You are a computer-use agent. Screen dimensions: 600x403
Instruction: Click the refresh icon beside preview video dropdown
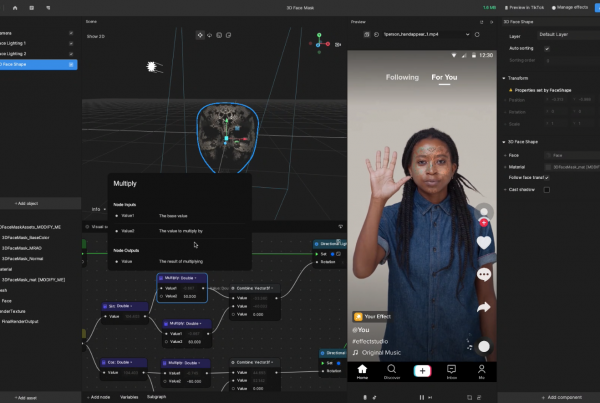[477, 34]
